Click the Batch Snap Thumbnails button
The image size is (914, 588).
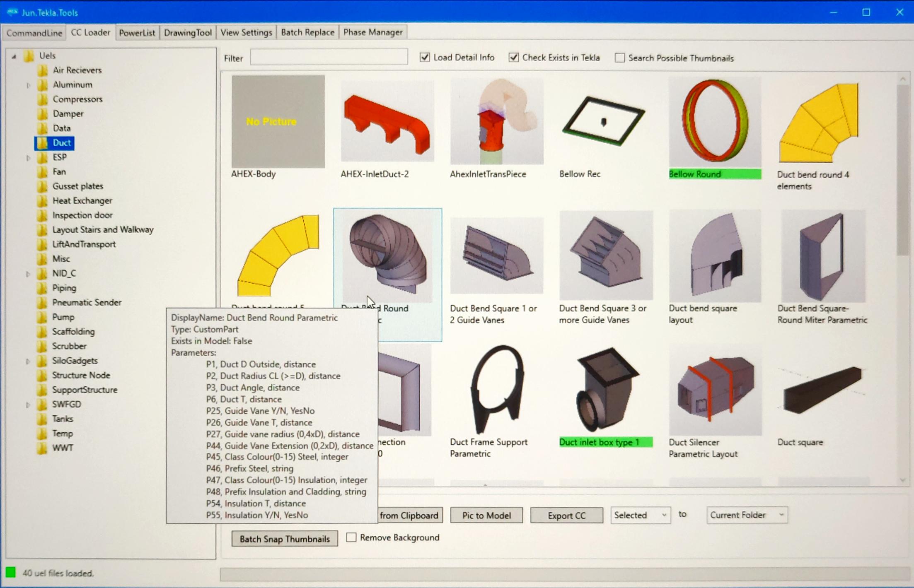click(x=285, y=539)
